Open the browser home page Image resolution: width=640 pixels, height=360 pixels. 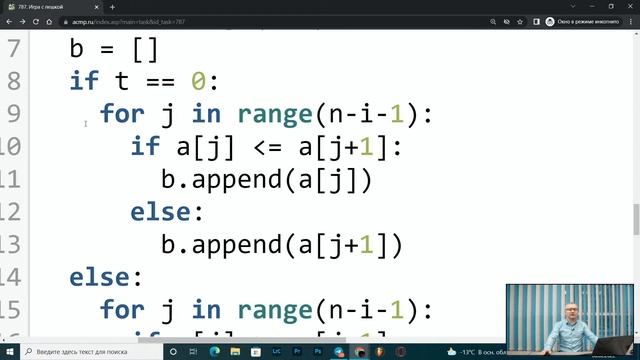tap(49, 22)
